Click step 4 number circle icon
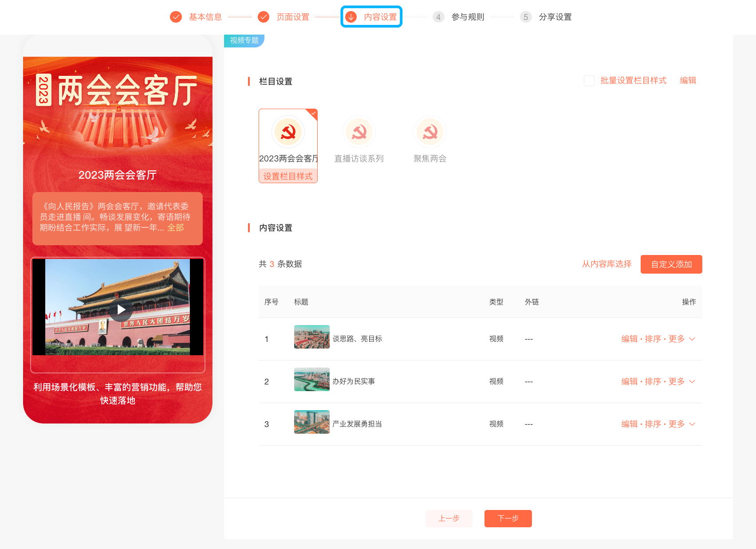756x549 pixels. click(x=438, y=17)
